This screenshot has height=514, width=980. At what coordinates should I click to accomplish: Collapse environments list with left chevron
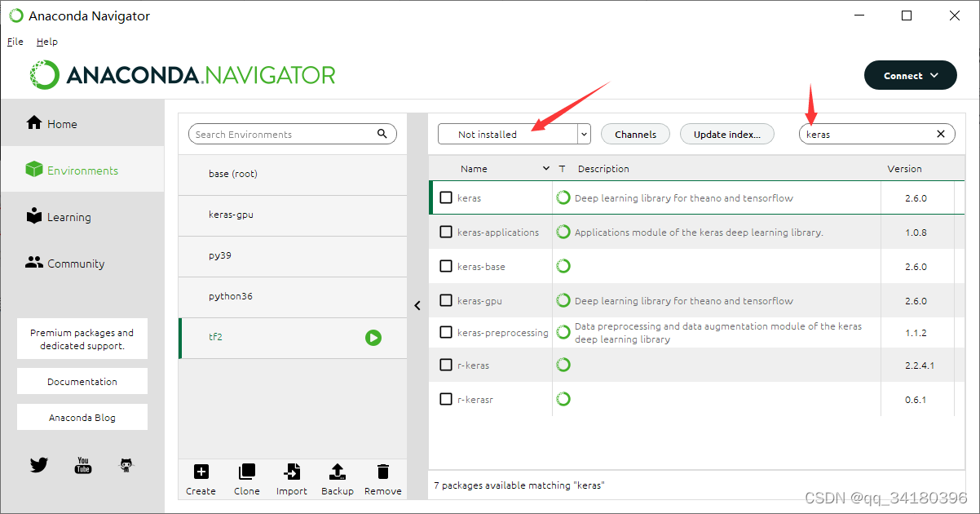pyautogui.click(x=417, y=305)
